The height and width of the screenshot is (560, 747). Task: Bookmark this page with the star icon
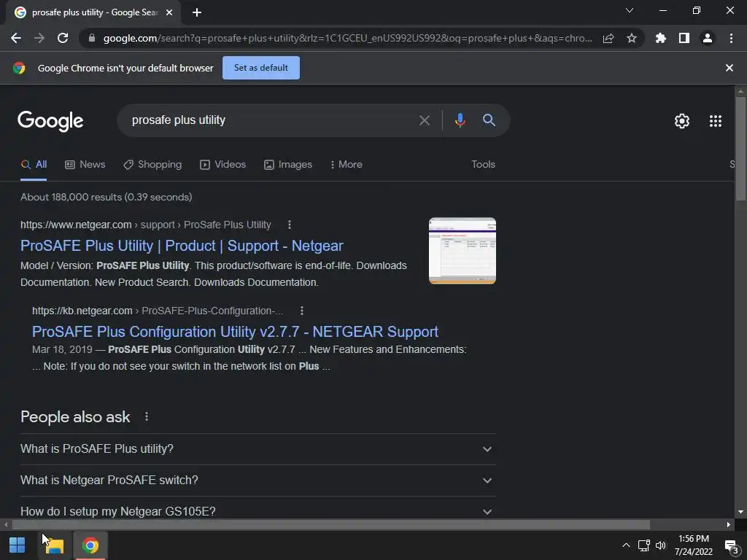[632, 38]
